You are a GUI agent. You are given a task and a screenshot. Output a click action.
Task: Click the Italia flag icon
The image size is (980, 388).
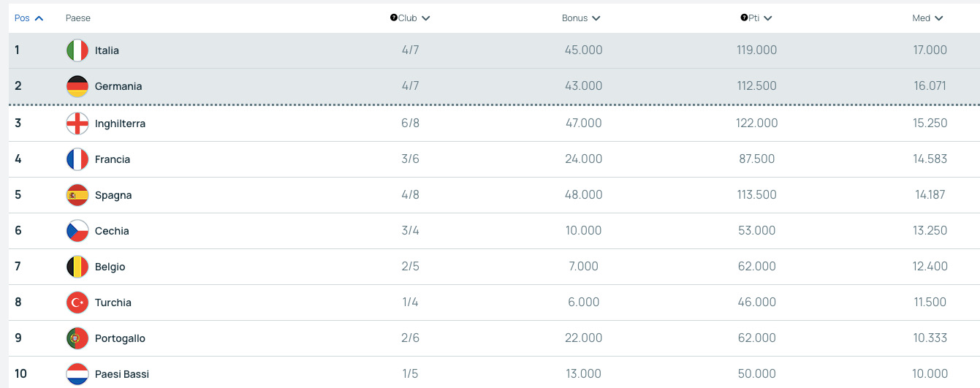pos(77,50)
